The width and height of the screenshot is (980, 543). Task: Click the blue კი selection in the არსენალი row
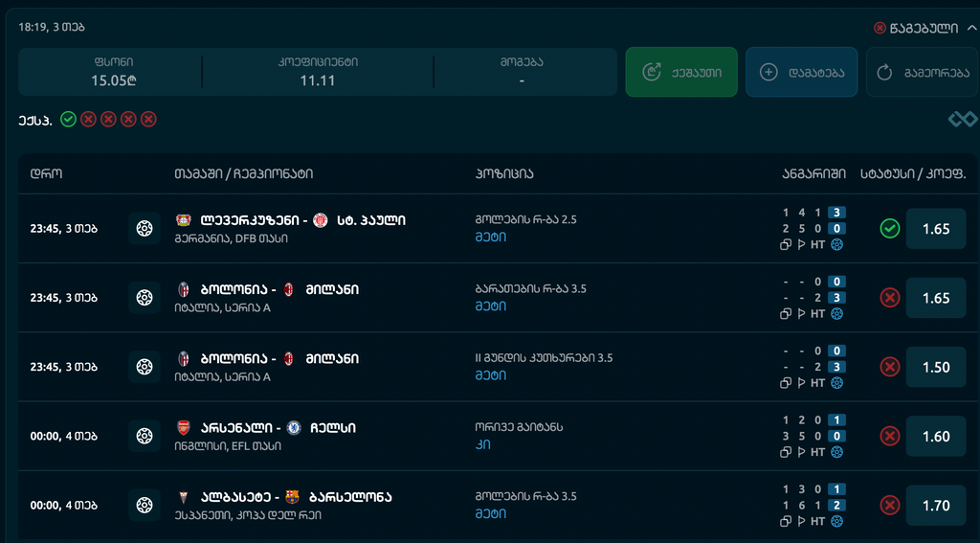(482, 444)
